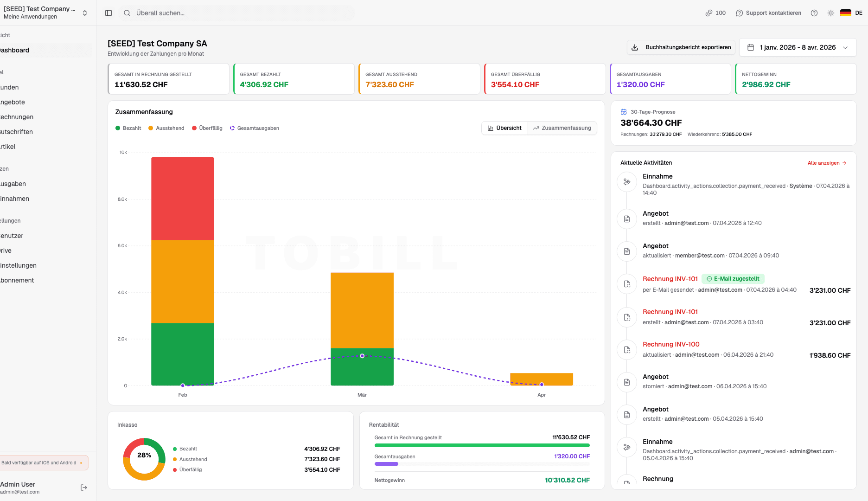Collapse the sidebar with panel icon

(x=108, y=13)
